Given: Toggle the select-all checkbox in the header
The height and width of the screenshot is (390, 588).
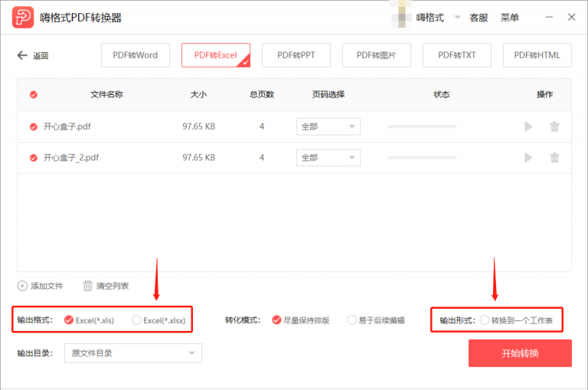Looking at the screenshot, I should [x=34, y=94].
